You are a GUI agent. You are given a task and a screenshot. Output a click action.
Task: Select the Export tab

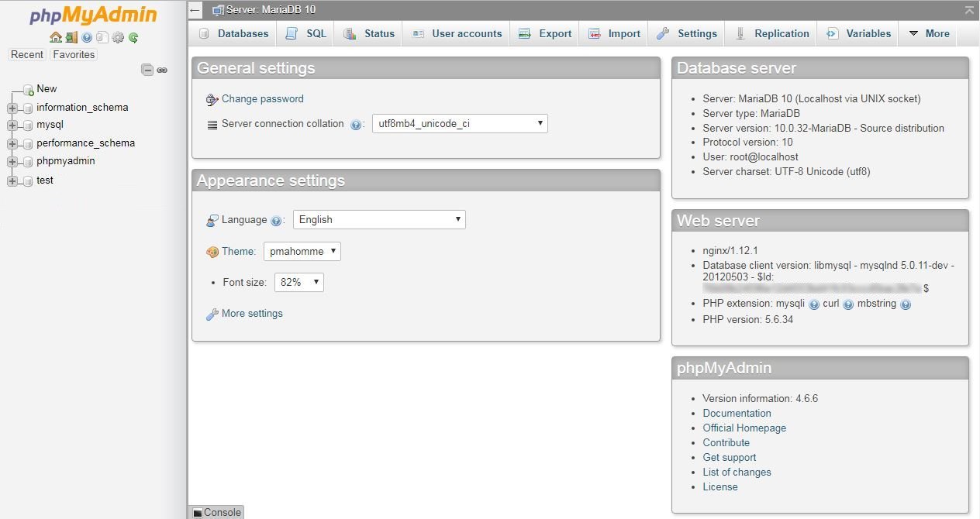point(545,33)
